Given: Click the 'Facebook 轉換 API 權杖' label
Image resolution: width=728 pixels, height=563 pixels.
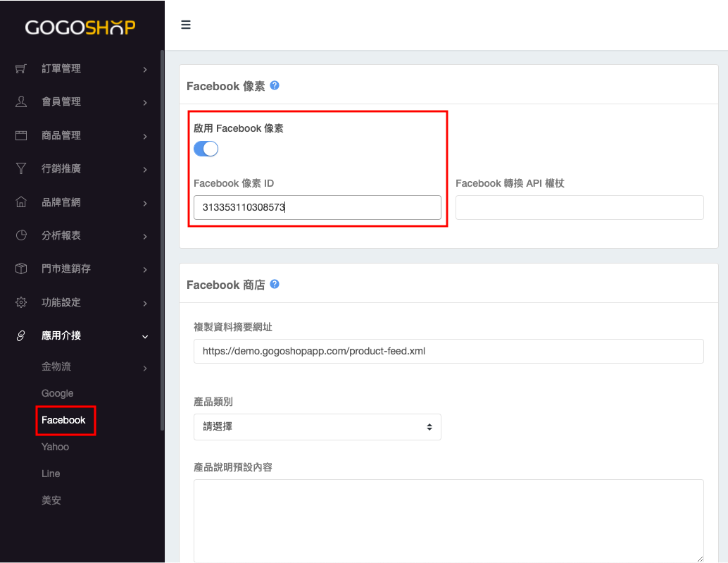Looking at the screenshot, I should tap(510, 183).
